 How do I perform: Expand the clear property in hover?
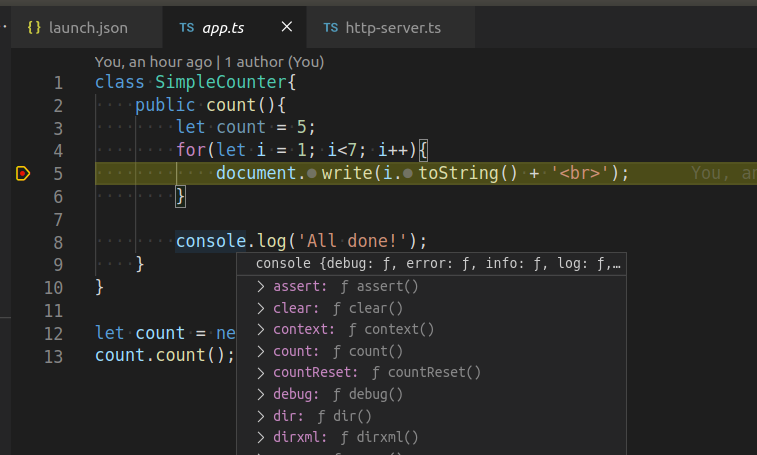coord(261,308)
